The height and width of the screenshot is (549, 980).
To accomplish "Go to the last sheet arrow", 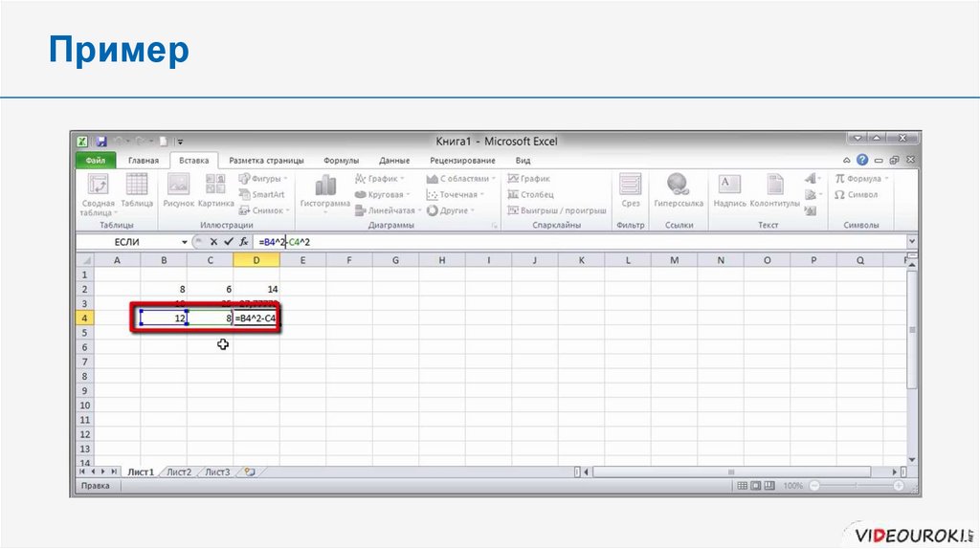I will point(114,472).
